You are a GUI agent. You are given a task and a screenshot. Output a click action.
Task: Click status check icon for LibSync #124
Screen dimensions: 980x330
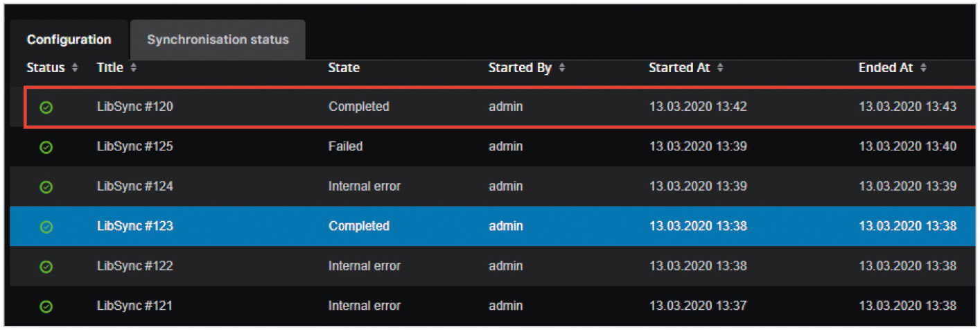[x=46, y=186]
